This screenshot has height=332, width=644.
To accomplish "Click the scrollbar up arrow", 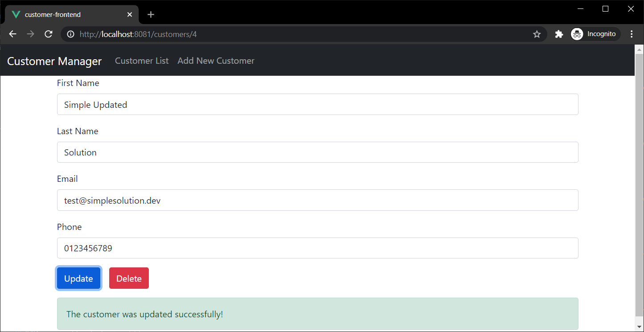I will click(x=639, y=49).
